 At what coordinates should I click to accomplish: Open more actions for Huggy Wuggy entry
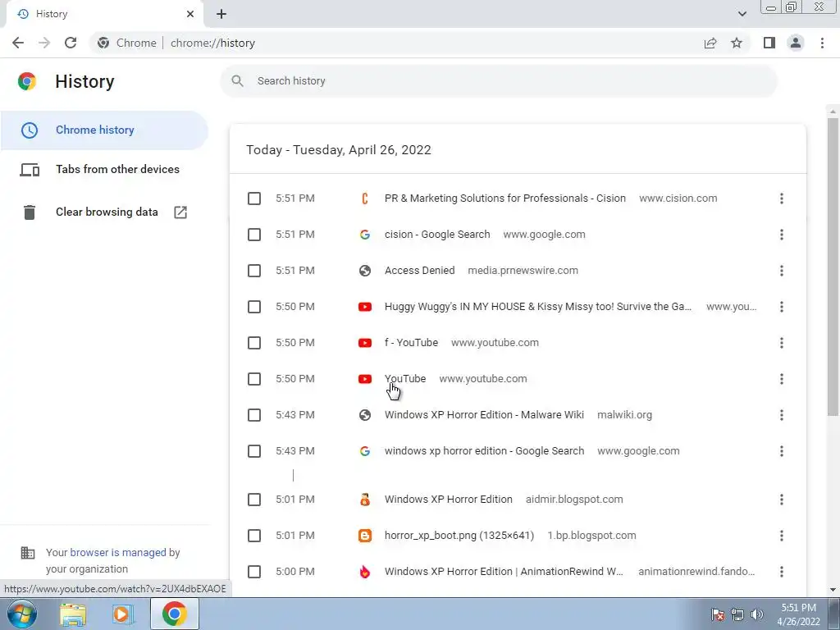[x=782, y=307]
